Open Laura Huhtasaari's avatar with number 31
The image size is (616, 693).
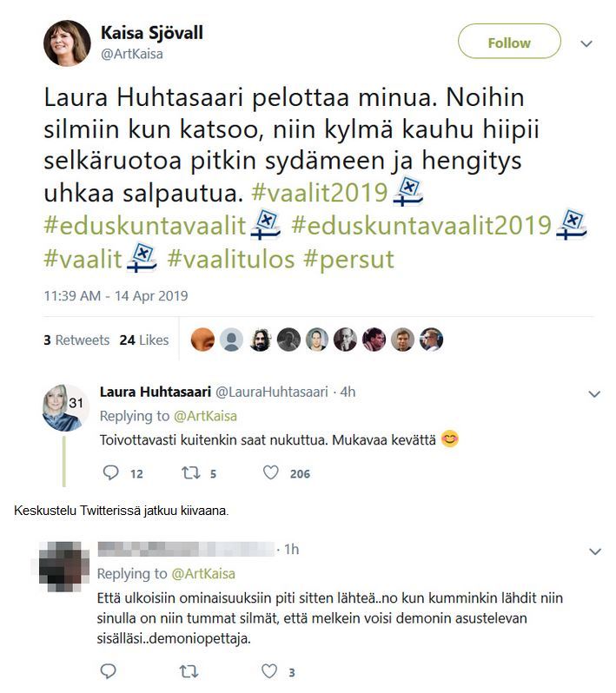(65, 407)
